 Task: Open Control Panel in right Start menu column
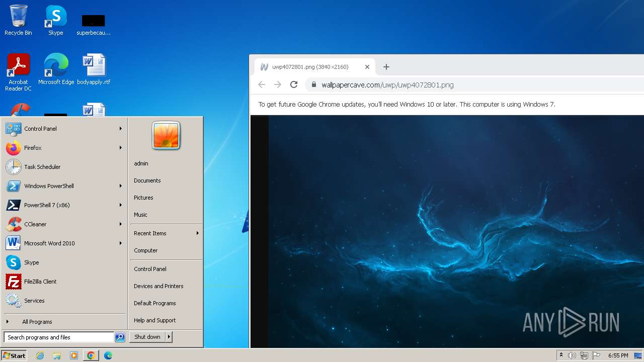click(166, 269)
